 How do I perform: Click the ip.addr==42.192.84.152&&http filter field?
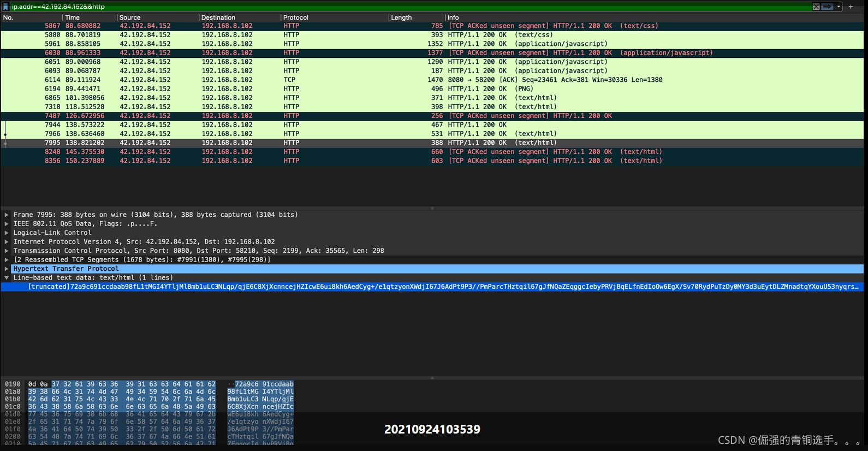(x=409, y=7)
